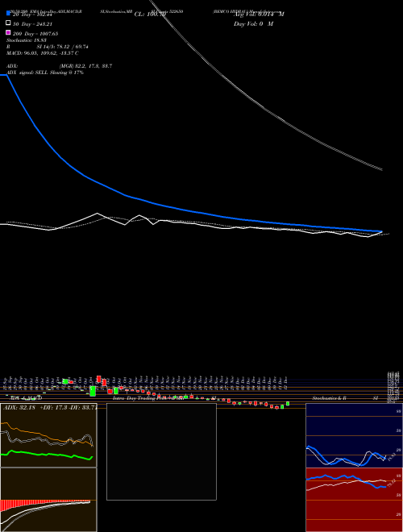
Task: Click the Stochastics & RSI panel title
Action: coord(345,397)
